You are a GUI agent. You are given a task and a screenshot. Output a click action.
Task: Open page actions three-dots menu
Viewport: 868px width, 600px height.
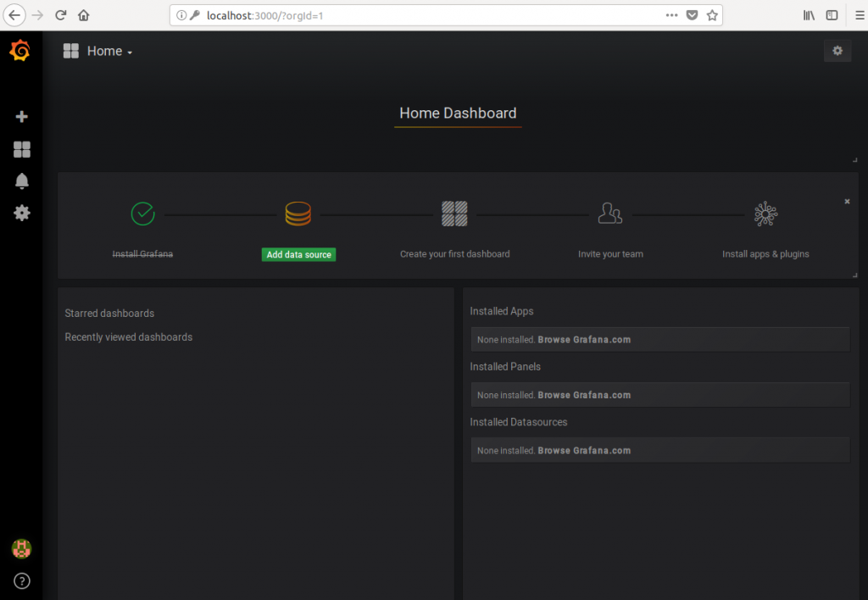[671, 15]
